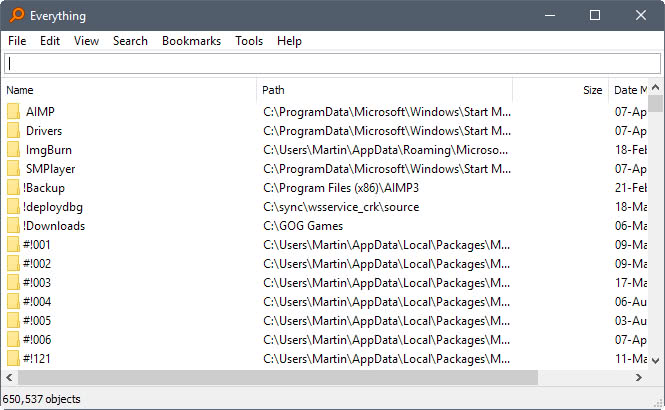This screenshot has height=410, width=665.
Task: Select the !Downloads folder icon
Action: coord(14,226)
